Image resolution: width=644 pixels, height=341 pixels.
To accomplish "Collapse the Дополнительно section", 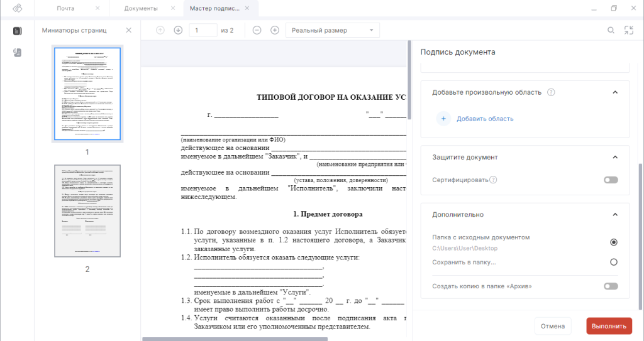I will coord(615,215).
